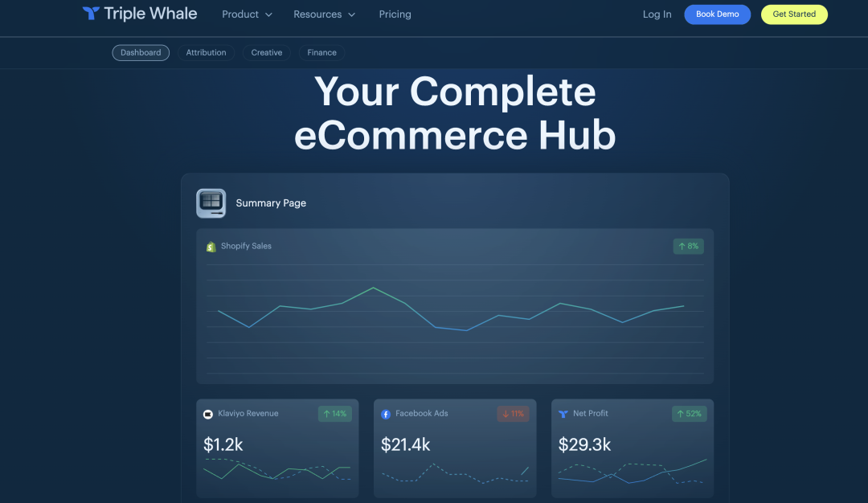Select the Dashboard tab pill
The height and width of the screenshot is (503, 868).
pos(141,52)
